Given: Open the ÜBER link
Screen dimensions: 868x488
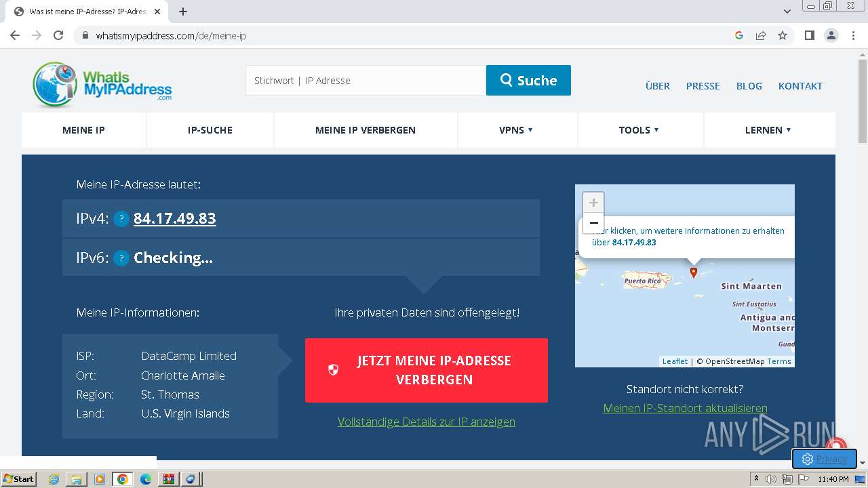Looking at the screenshot, I should (x=658, y=86).
